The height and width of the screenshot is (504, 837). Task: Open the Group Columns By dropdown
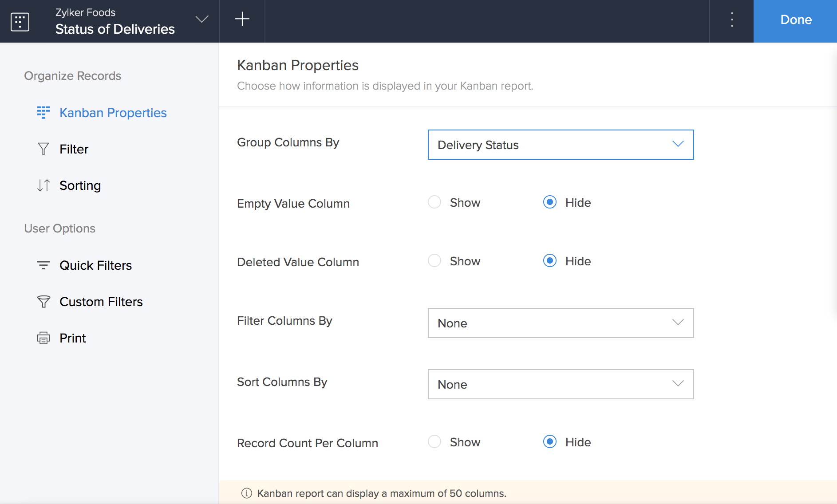click(561, 145)
